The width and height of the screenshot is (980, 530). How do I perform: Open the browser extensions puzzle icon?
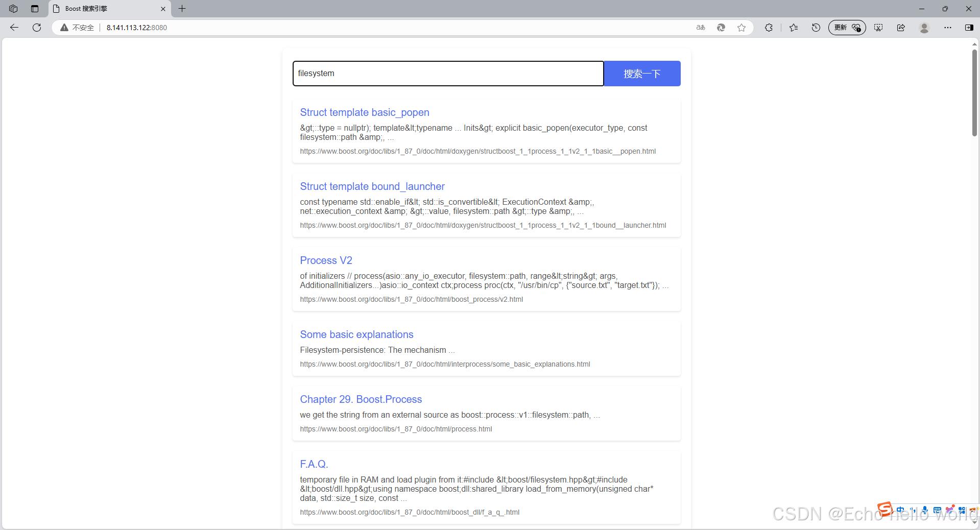pos(769,28)
